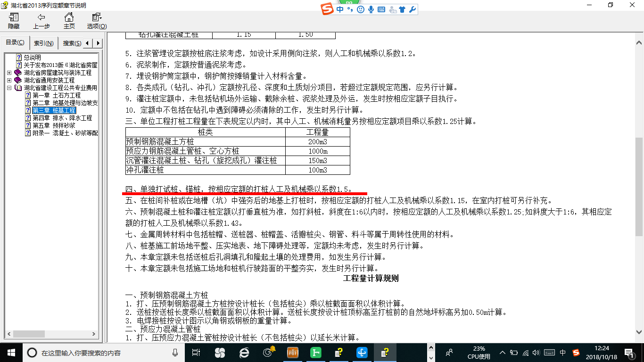Viewport: 644px width, 362px height.
Task: Open the Options (选项) menu
Action: pyautogui.click(x=97, y=21)
